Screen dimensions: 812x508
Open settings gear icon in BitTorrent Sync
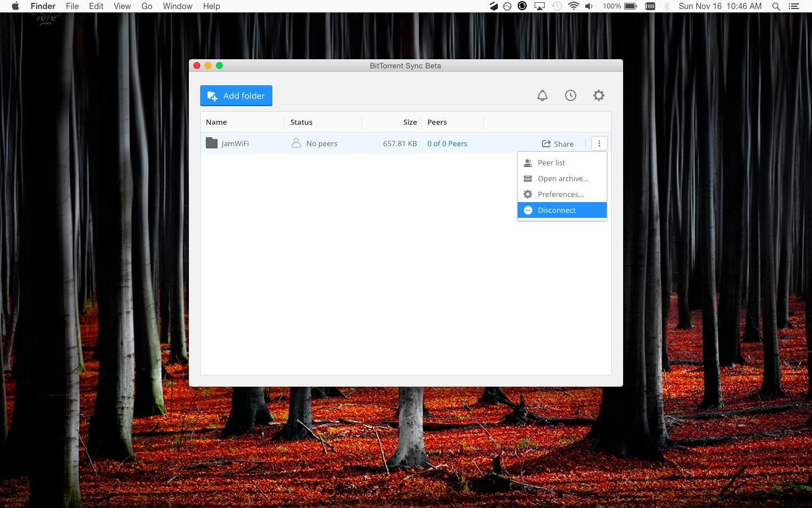[599, 95]
